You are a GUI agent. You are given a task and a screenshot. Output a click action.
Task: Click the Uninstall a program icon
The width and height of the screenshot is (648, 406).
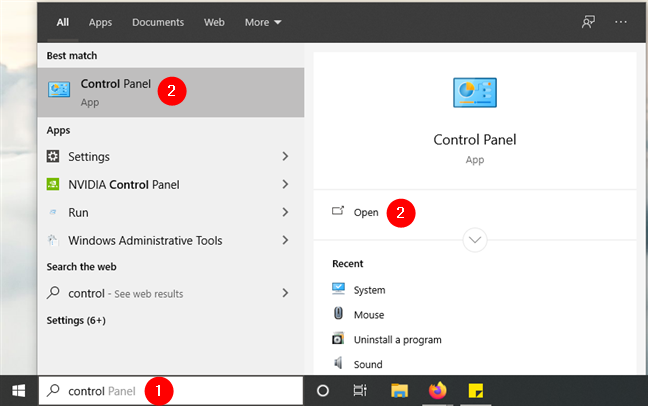[338, 338]
